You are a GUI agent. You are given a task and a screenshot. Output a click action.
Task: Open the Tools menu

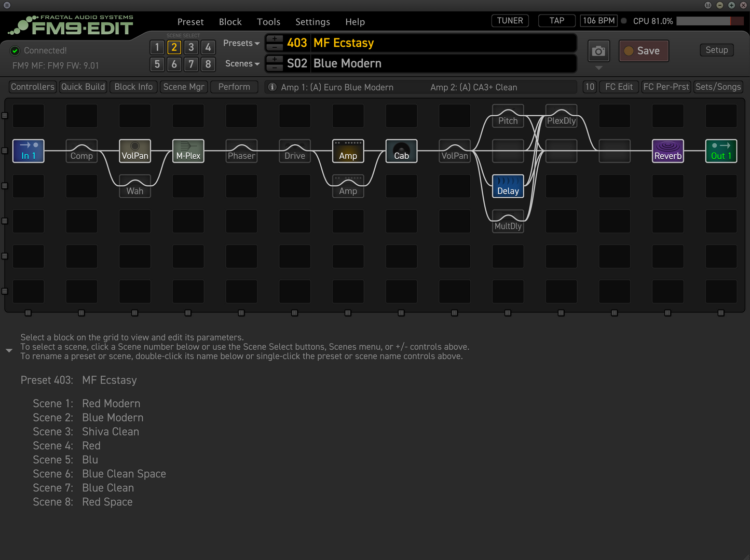tap(268, 21)
